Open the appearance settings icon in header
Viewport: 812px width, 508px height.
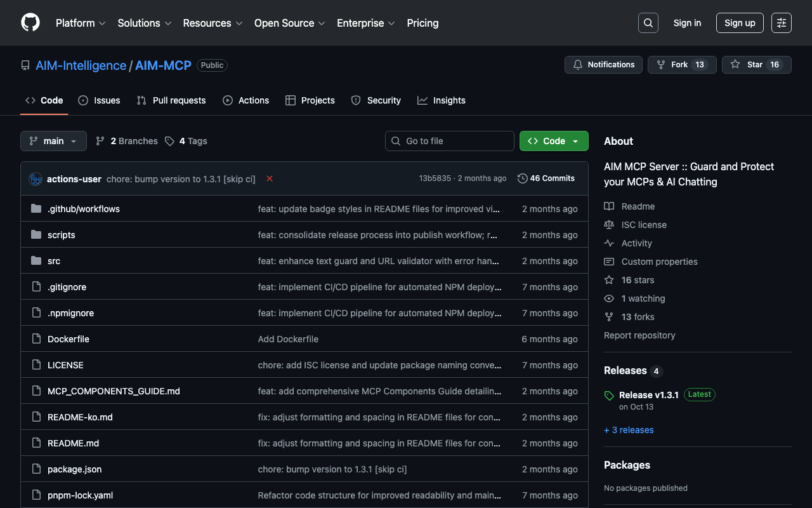click(781, 23)
